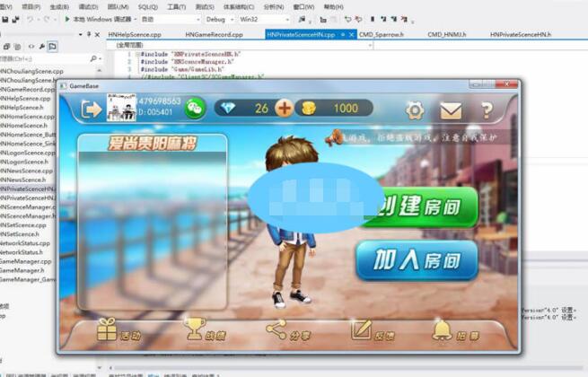This screenshot has width=588, height=377.
Task: Open the question mark help icon
Action: point(487,110)
